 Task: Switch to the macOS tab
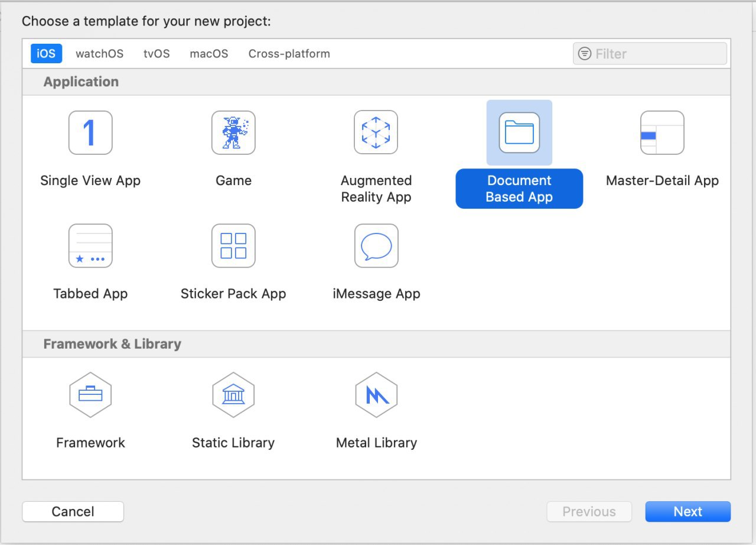pyautogui.click(x=209, y=54)
